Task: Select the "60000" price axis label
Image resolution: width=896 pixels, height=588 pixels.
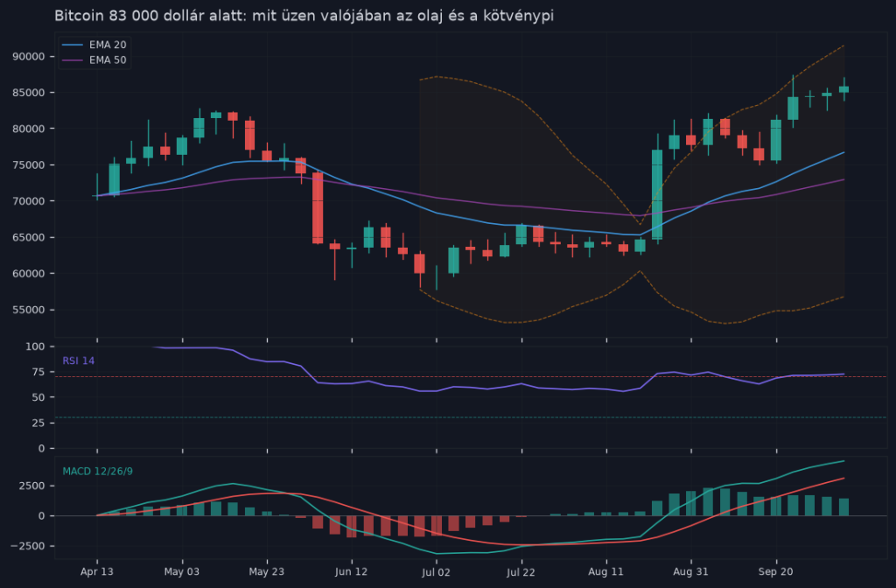Action: 29,274
